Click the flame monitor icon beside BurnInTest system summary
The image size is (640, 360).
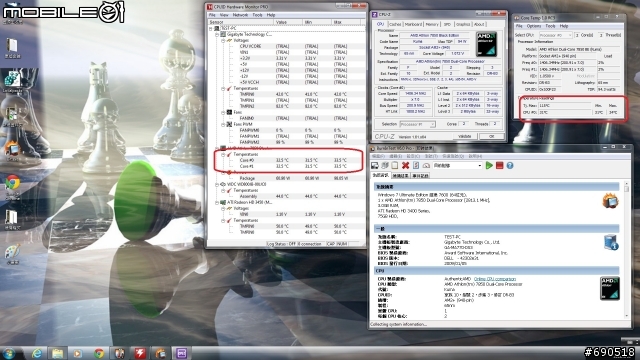611,200
